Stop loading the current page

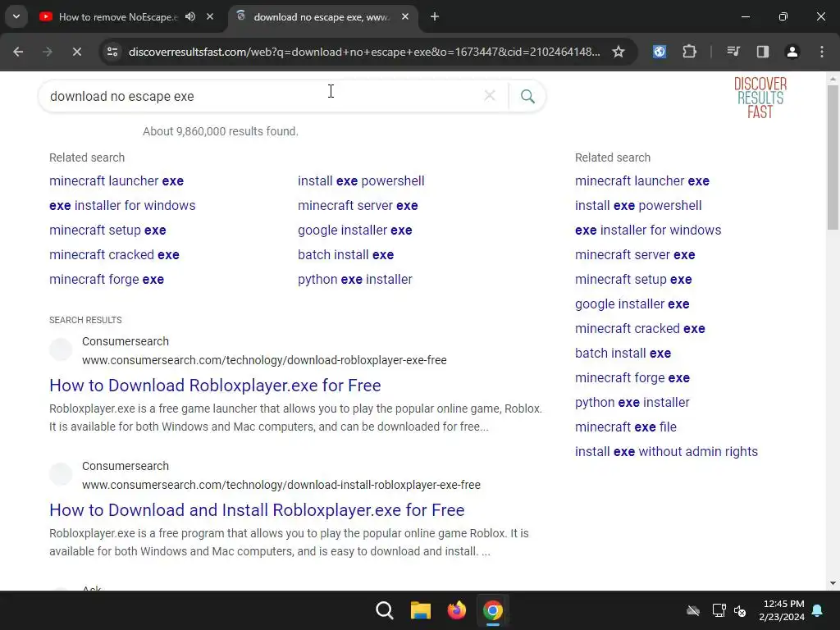tap(76, 52)
